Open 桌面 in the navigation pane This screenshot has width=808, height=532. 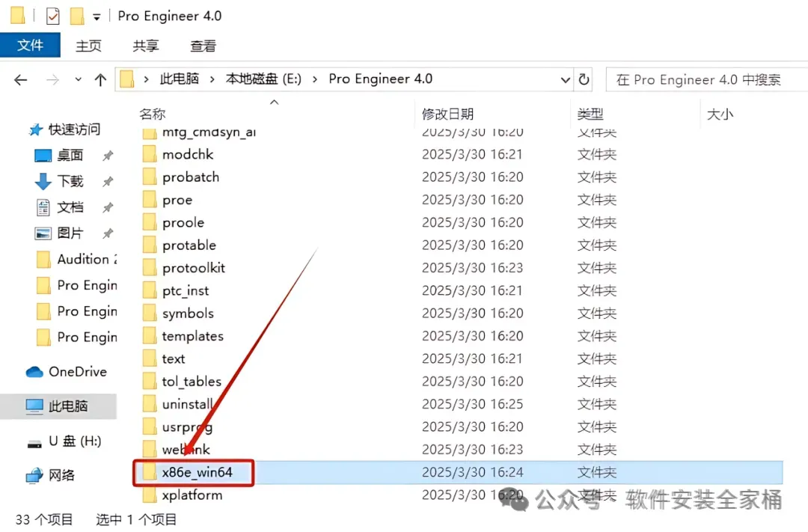click(x=59, y=155)
